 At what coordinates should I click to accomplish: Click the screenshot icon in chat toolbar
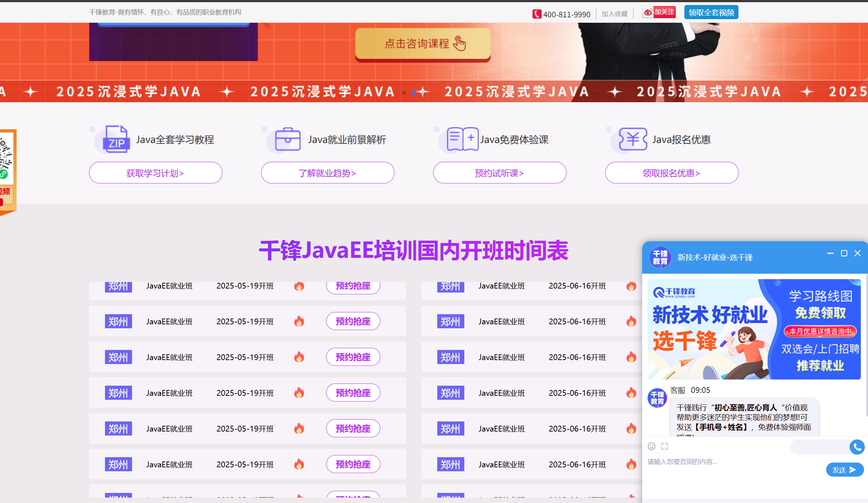tap(665, 446)
